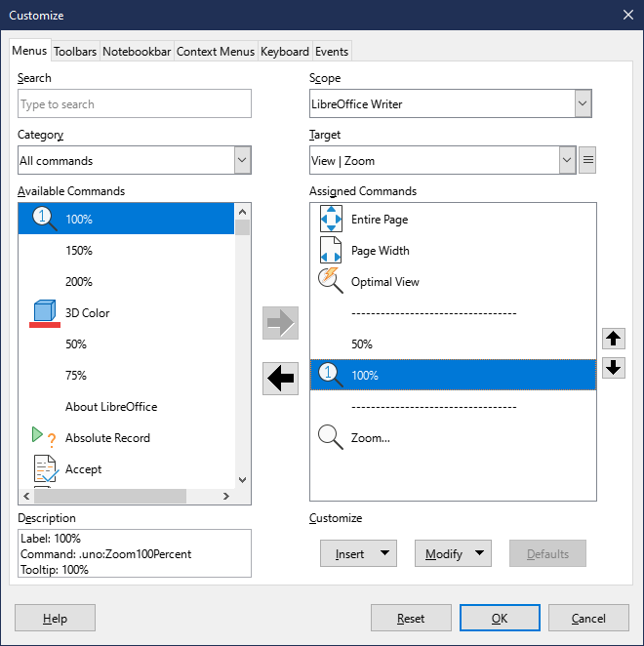Remove command with the left arrow button

(281, 379)
